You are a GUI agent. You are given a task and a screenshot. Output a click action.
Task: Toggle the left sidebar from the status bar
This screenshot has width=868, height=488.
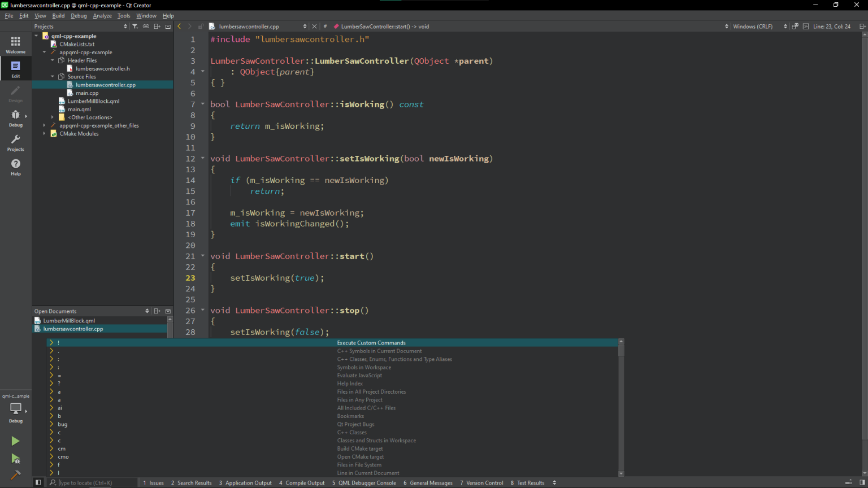[x=38, y=482]
